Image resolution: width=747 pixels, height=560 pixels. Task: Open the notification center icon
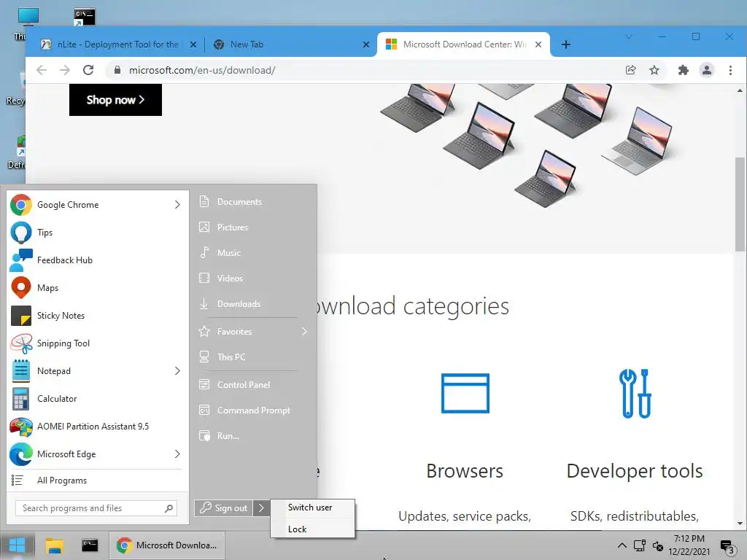pos(727,546)
